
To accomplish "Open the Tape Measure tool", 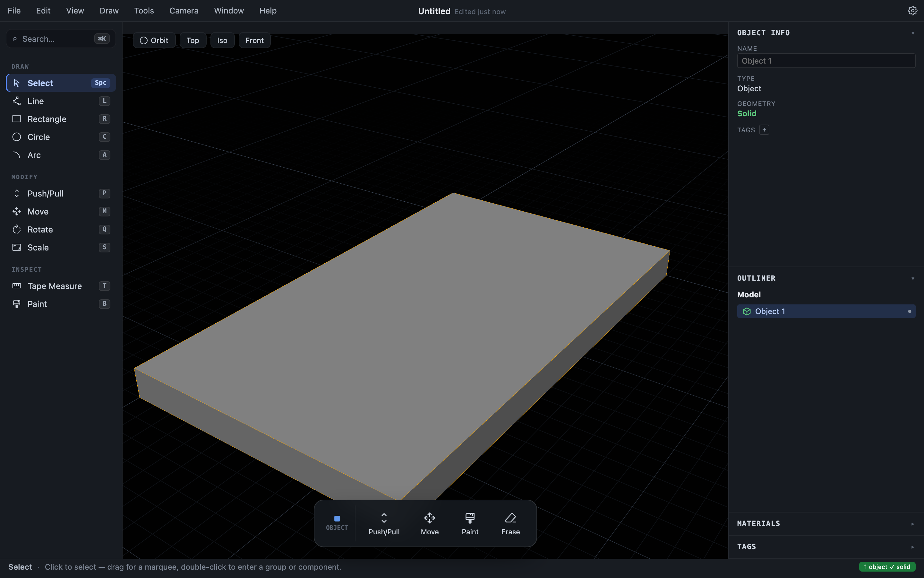I will (x=61, y=286).
